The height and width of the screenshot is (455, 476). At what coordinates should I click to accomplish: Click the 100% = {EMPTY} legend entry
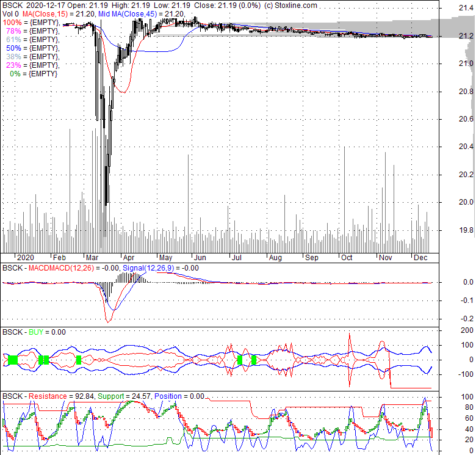tap(31, 23)
